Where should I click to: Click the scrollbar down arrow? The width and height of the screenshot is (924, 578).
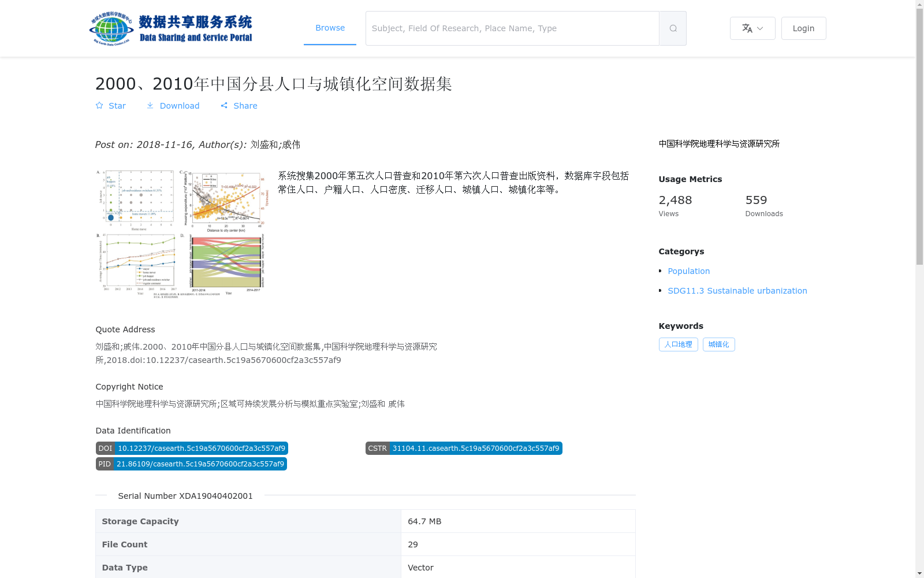tap(919, 573)
